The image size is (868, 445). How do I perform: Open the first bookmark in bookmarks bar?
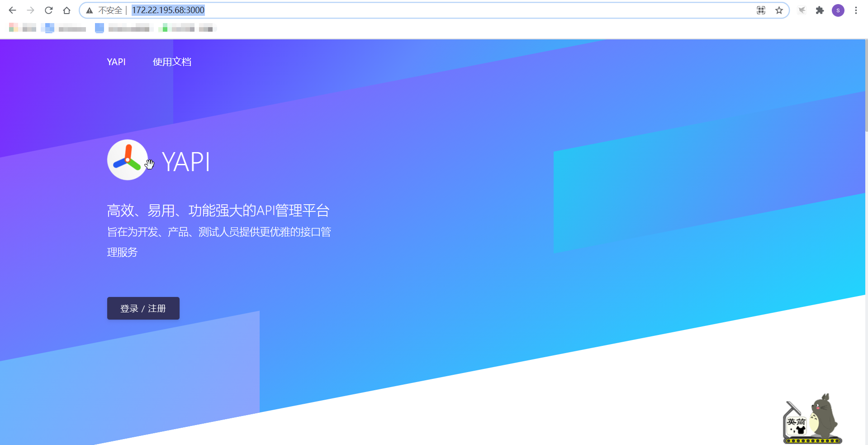pos(23,28)
